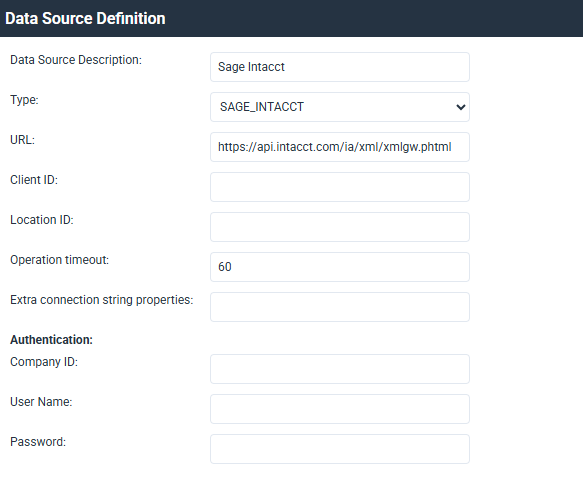583x501 pixels.
Task: Click the User Name: label
Action: [41, 402]
